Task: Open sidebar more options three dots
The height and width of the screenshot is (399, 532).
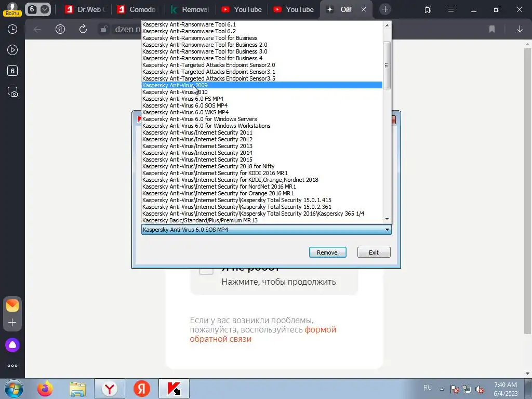Action: (12, 366)
